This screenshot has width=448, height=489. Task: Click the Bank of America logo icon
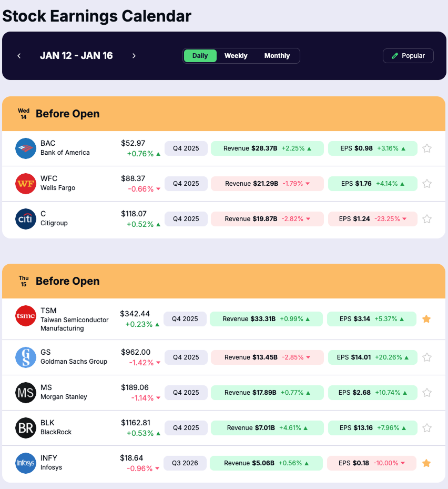25,148
